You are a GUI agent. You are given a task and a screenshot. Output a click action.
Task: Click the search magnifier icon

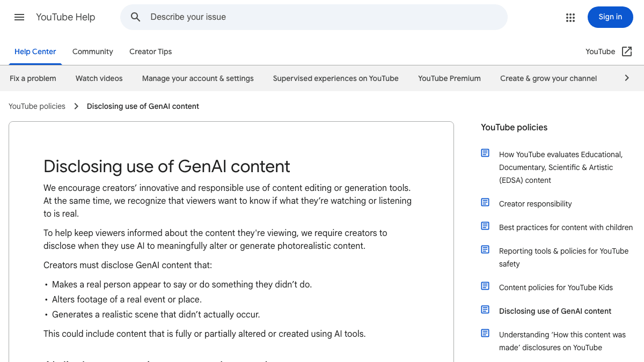(x=136, y=17)
